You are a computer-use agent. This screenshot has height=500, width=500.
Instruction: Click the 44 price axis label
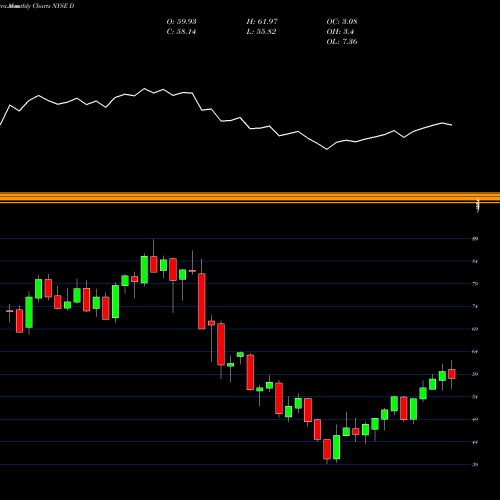coord(475,442)
